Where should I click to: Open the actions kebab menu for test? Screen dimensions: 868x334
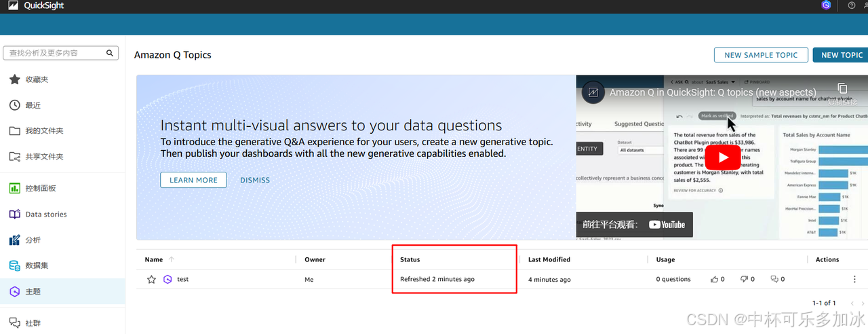(854, 279)
